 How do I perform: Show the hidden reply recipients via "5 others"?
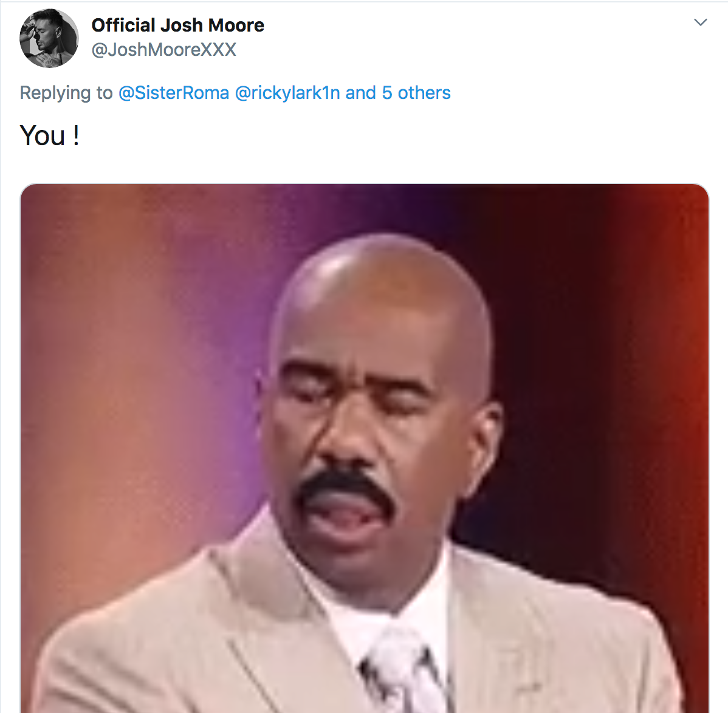coord(416,93)
